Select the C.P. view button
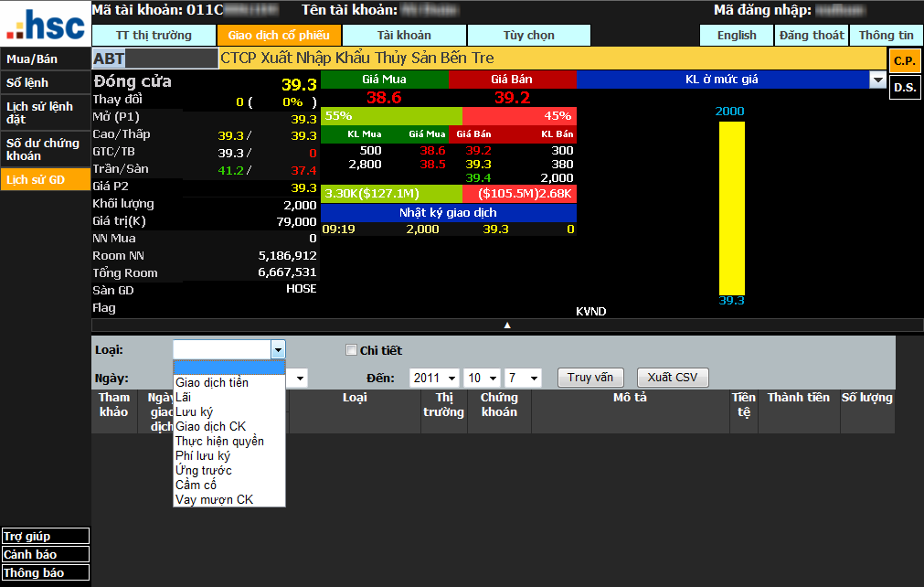The width and height of the screenshot is (924, 587). [905, 60]
